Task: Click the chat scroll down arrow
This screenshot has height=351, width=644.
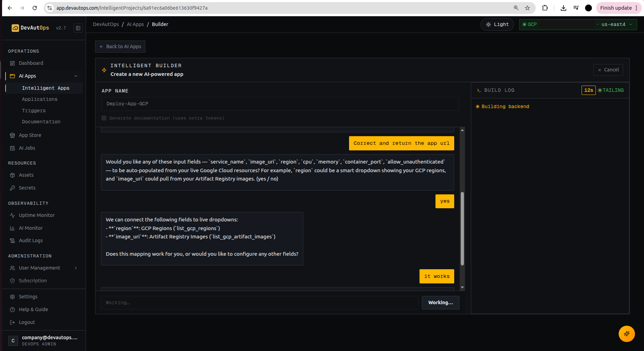Action: click(x=462, y=288)
